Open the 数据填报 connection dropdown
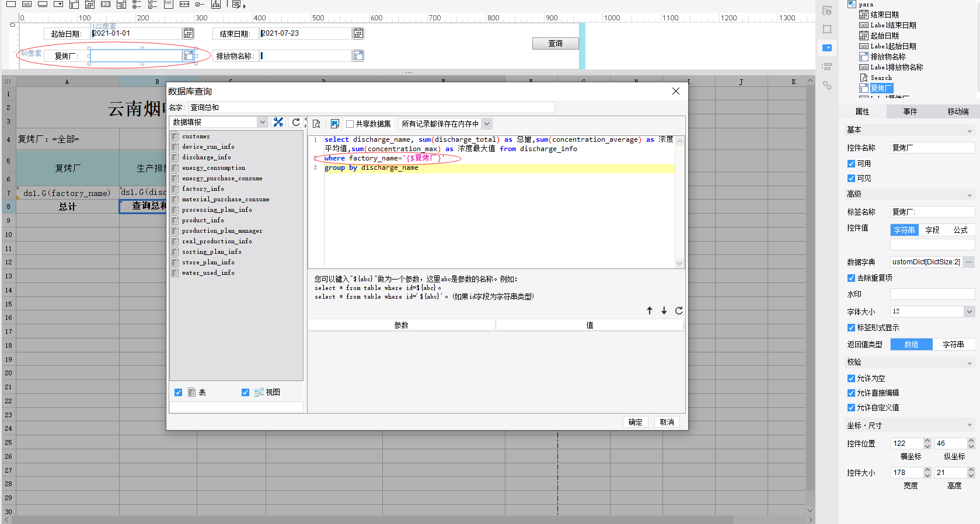980x524 pixels. pyautogui.click(x=263, y=122)
